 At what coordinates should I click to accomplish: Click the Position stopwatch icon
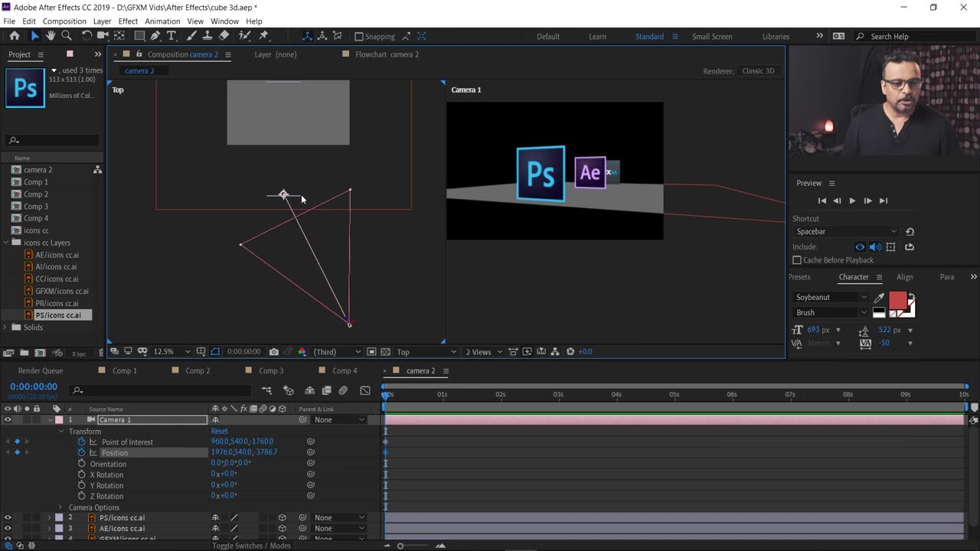[82, 452]
